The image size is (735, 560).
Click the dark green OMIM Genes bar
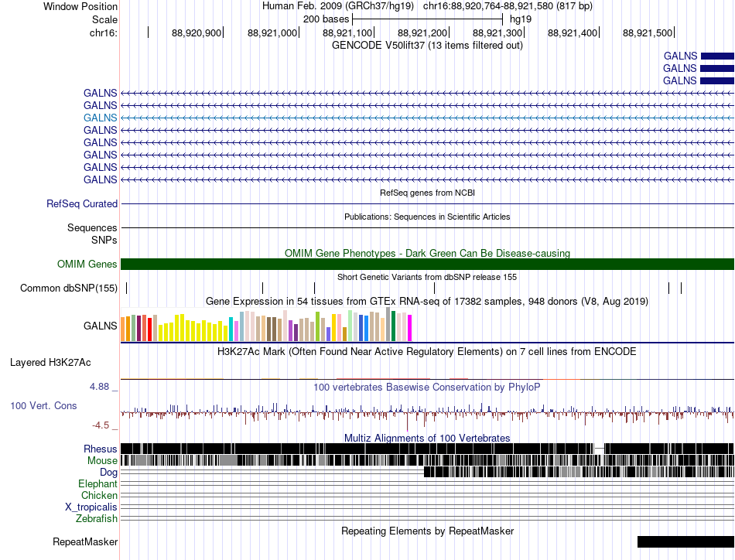[x=427, y=265]
